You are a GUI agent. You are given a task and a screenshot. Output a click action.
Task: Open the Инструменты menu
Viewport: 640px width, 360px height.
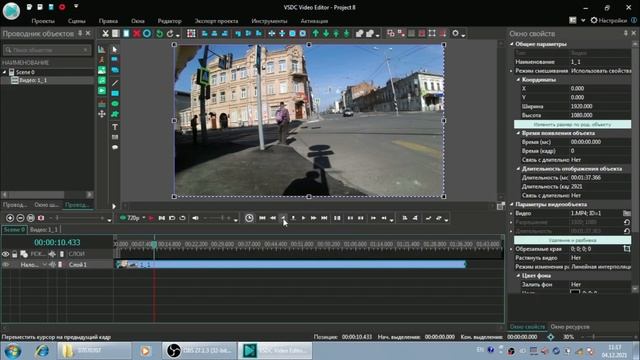pyautogui.click(x=269, y=21)
